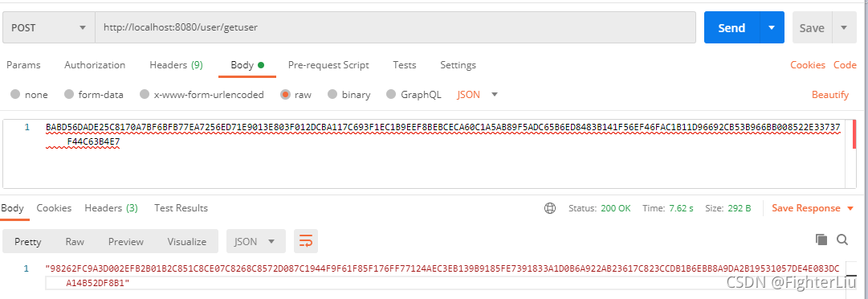
Task: Open the POST method dropdown
Action: [49, 27]
